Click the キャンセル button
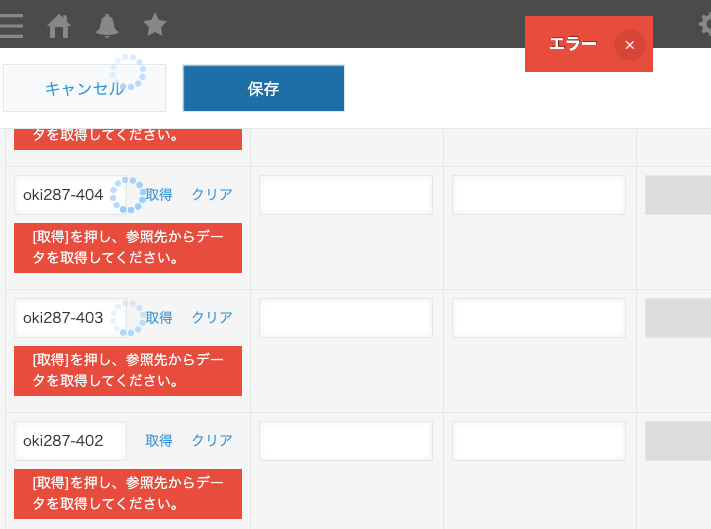711x529 pixels. (84, 88)
